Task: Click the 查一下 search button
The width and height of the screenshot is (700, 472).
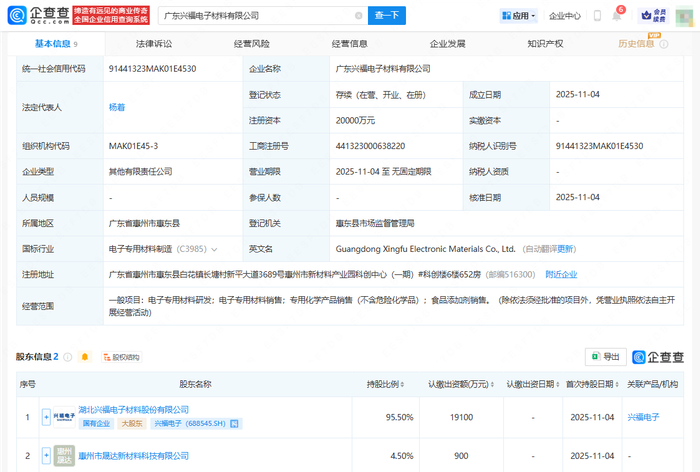Action: (387, 15)
